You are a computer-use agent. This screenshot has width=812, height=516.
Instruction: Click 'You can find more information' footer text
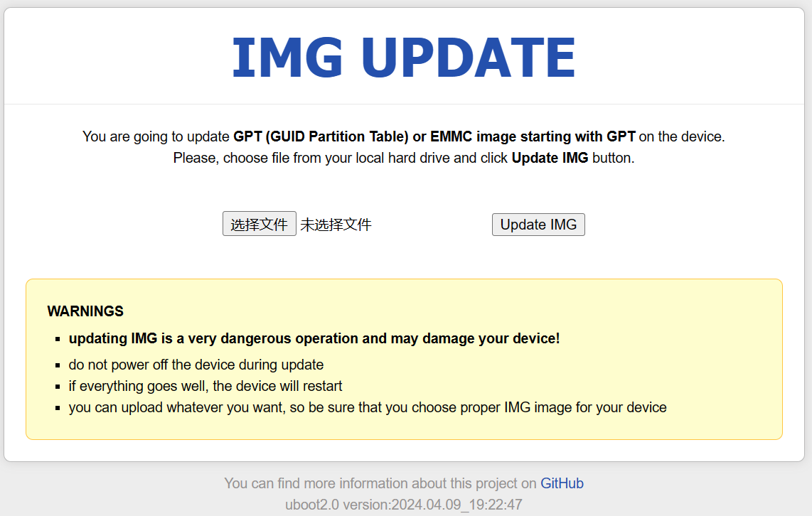(380, 483)
